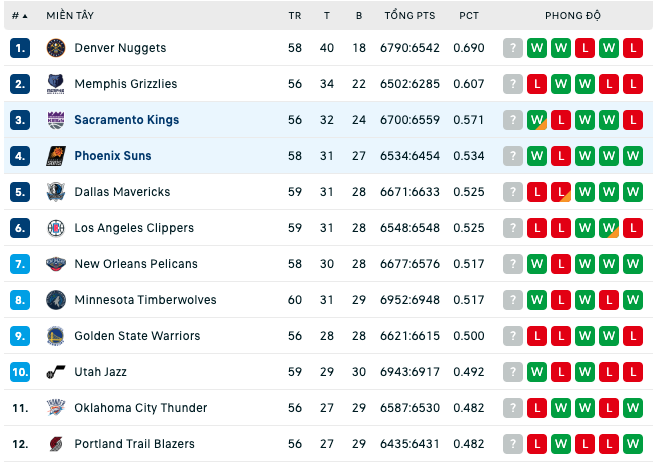658x466 pixels.
Task: Open the Utah Jazz team link
Action: (100, 372)
